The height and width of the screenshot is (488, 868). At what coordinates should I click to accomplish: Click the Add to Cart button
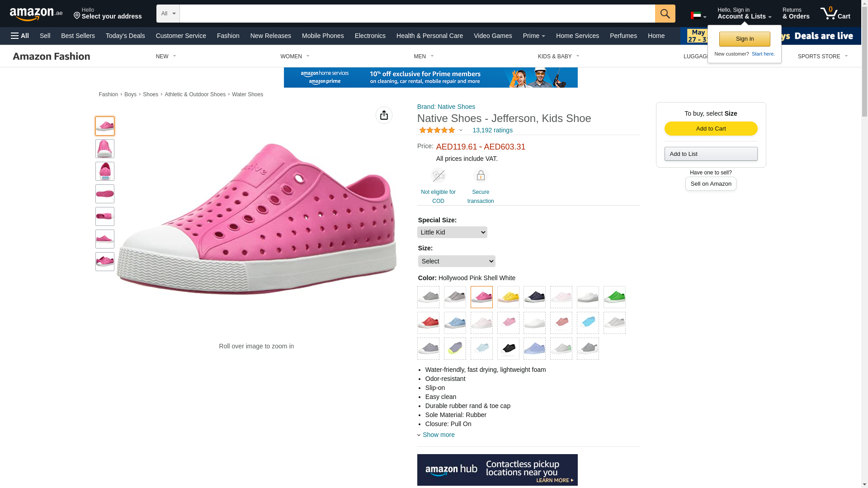point(711,129)
